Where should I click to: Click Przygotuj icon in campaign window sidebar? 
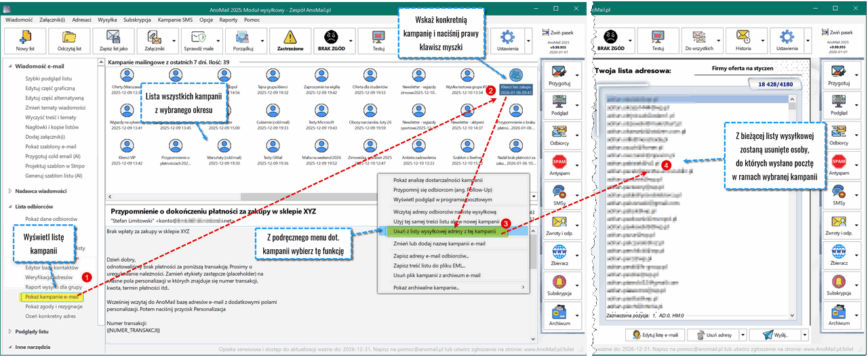coord(559,72)
